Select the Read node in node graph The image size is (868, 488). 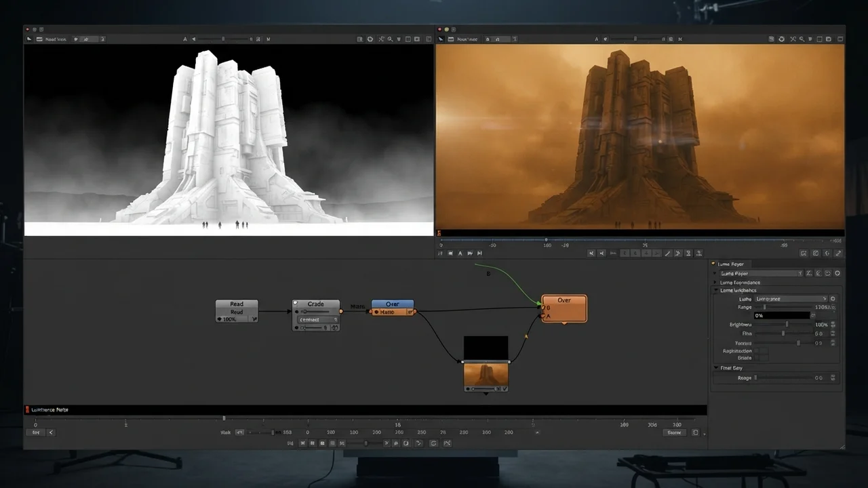[237, 310]
